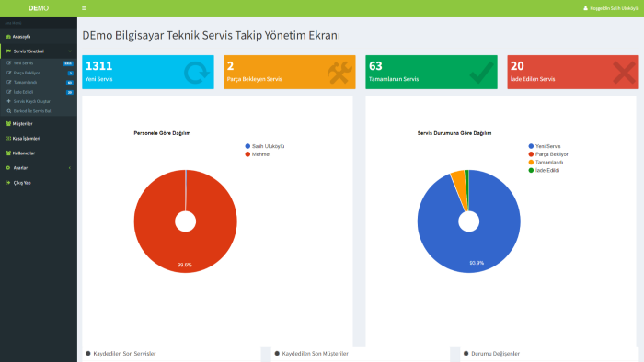Image resolution: width=644 pixels, height=362 pixels.
Task: Click the refresh arrow icon on Yeni Servis card
Action: [196, 73]
